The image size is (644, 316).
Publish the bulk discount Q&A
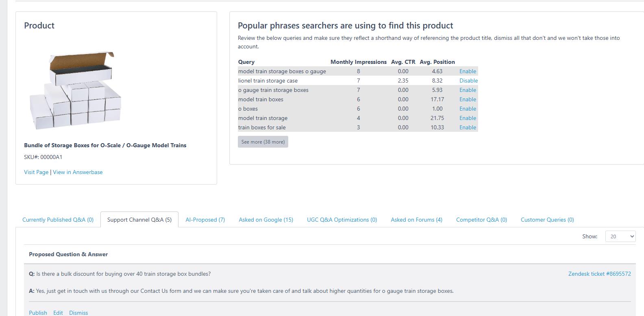coord(38,312)
